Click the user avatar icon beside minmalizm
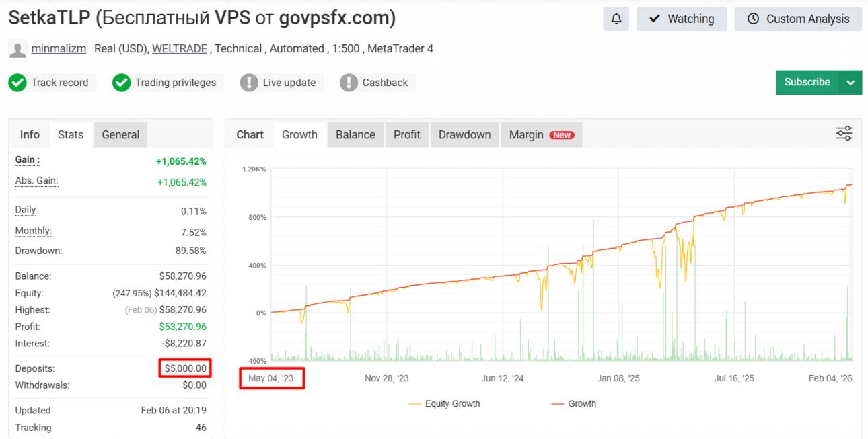 tap(17, 49)
